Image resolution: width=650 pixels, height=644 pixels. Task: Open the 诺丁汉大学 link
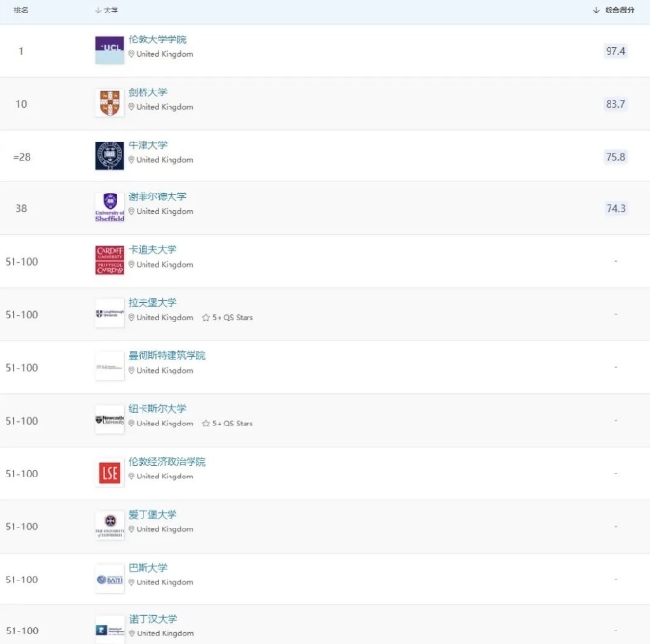coord(153,619)
